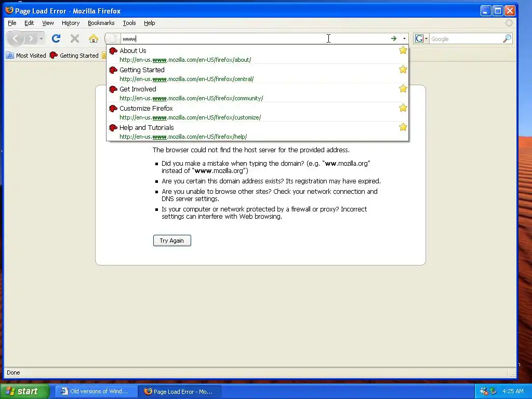Click the Stop loading X icon
The height and width of the screenshot is (399, 532).
pos(75,38)
